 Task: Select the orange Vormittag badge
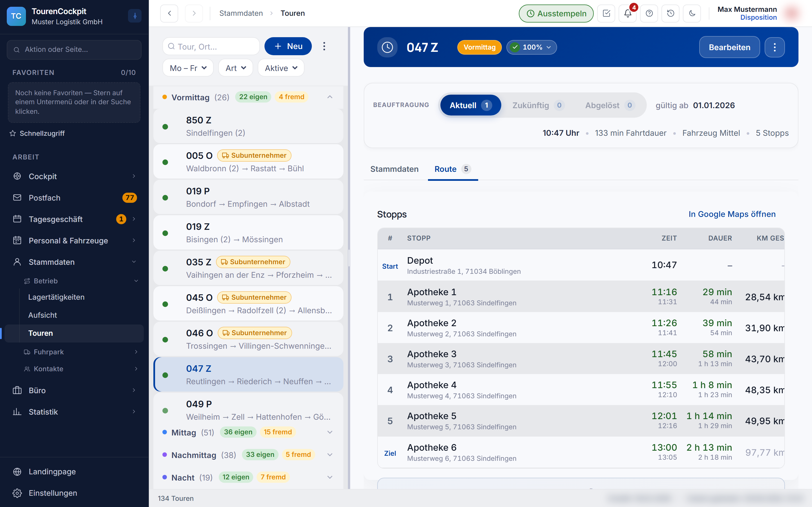point(479,47)
